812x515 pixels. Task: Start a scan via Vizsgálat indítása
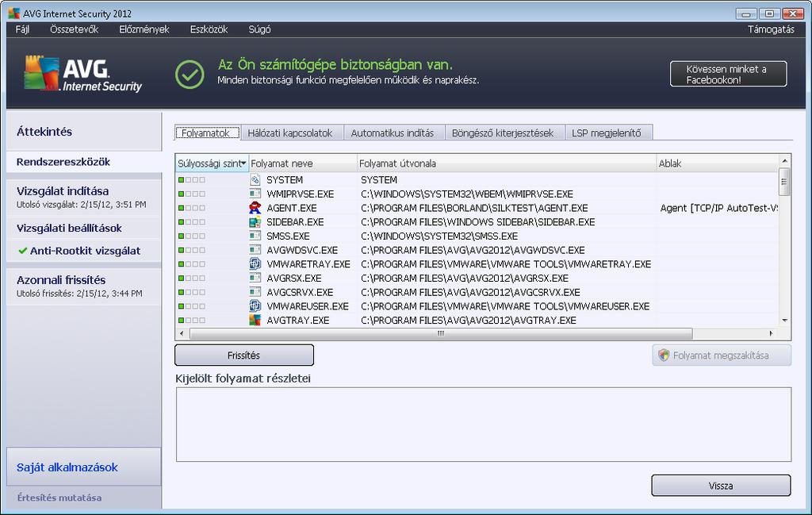[x=84, y=197]
